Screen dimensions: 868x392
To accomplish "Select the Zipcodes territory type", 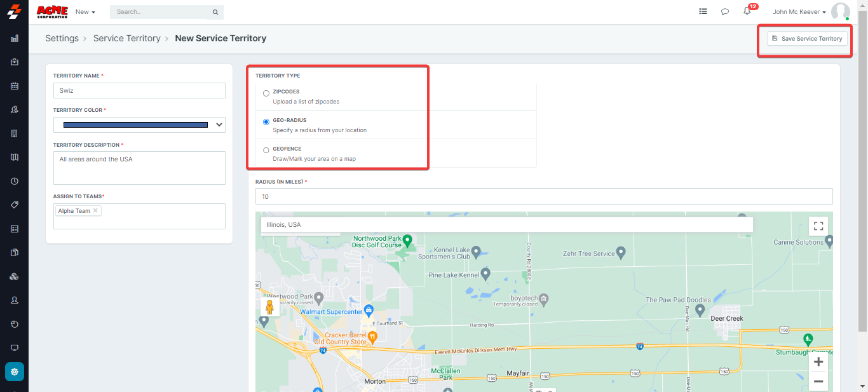I will click(266, 93).
